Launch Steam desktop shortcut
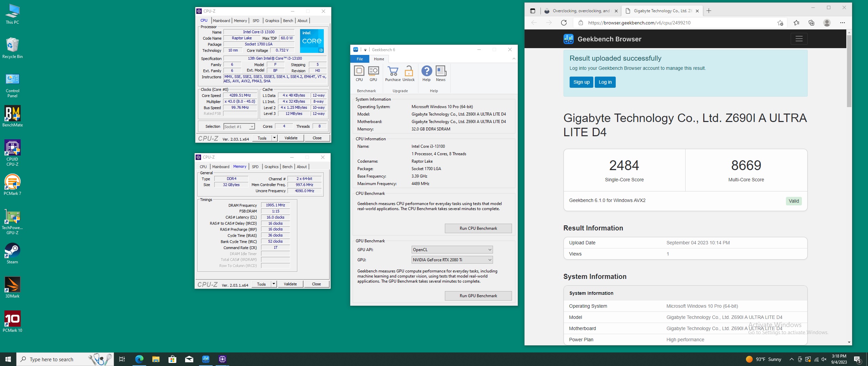 (x=13, y=253)
